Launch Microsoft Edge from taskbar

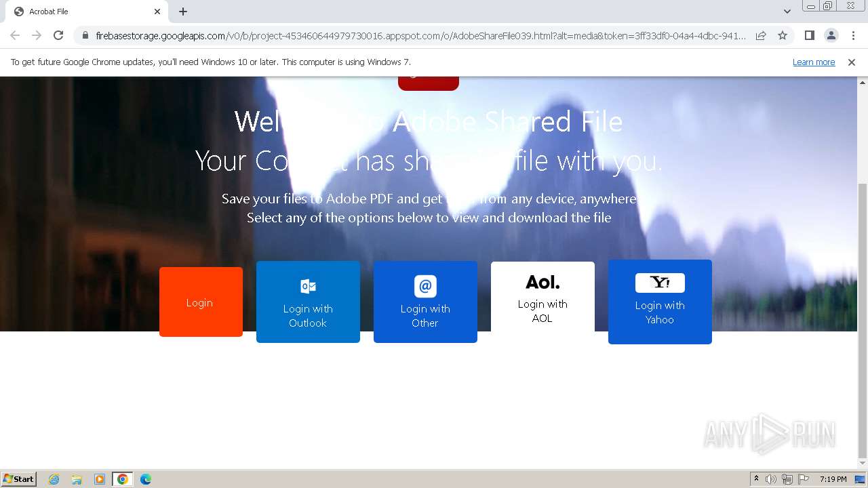(x=145, y=479)
